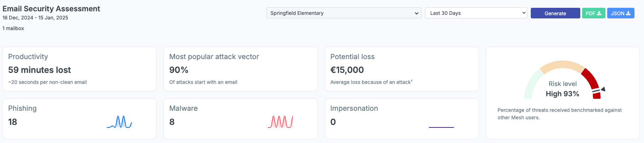Click the red Malware sparkline chart
This screenshot has height=143, width=644.
coord(281,122)
